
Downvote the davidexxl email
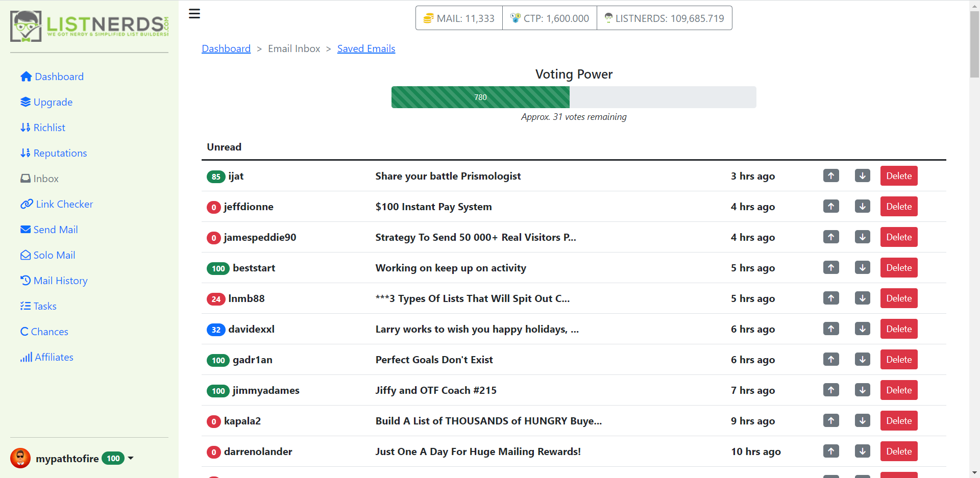863,329
